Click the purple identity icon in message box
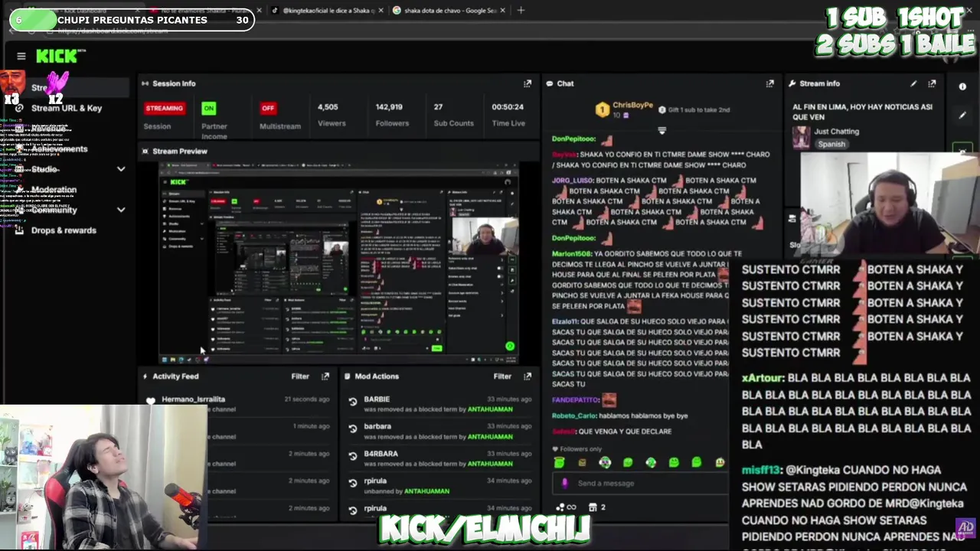The width and height of the screenshot is (980, 551). pyautogui.click(x=565, y=483)
